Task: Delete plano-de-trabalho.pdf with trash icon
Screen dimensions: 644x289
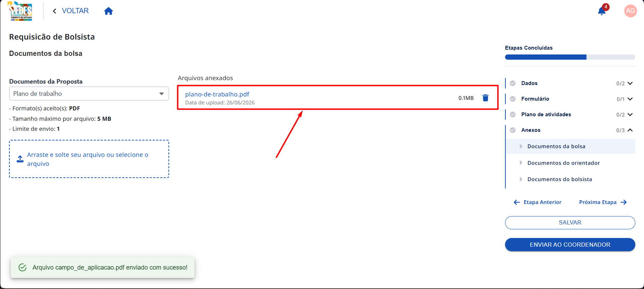Action: coord(486,98)
